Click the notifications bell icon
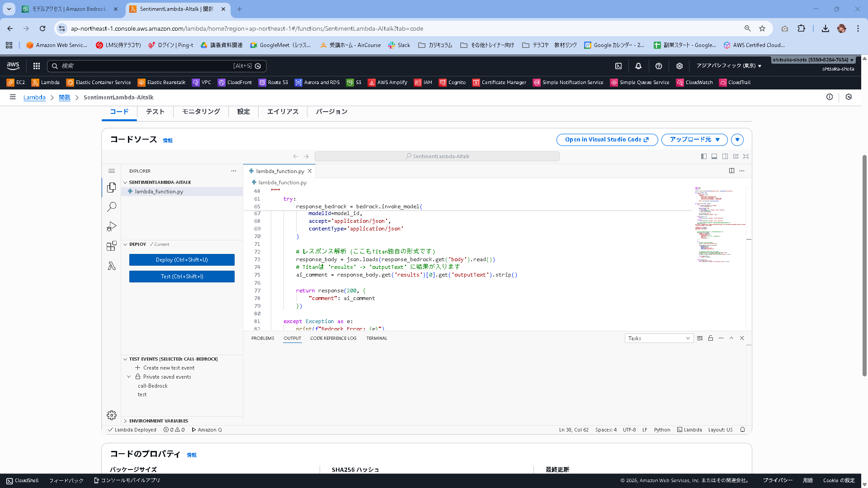The width and height of the screenshot is (868, 488). click(x=638, y=66)
